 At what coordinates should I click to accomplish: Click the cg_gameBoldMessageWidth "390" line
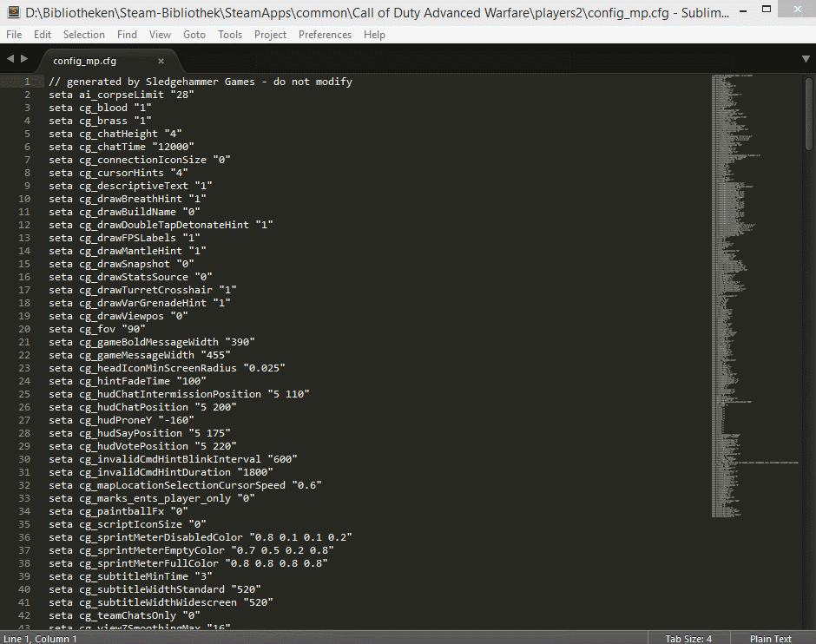(152, 342)
